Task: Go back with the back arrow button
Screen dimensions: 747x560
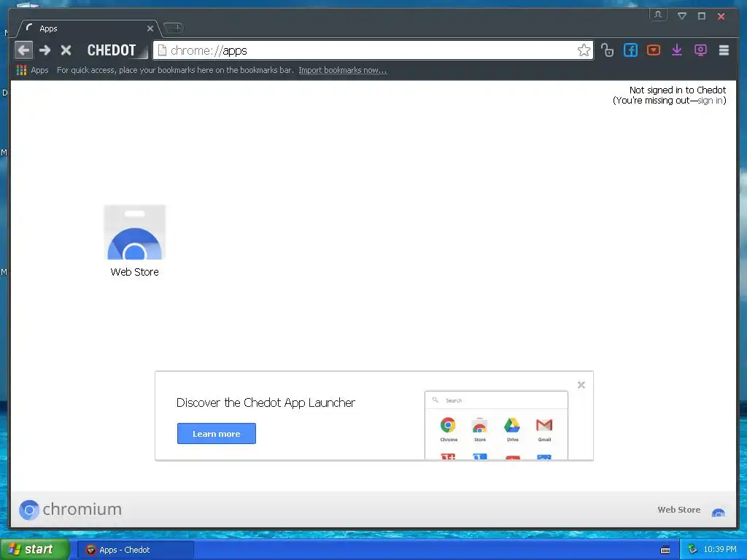Action: (x=23, y=50)
